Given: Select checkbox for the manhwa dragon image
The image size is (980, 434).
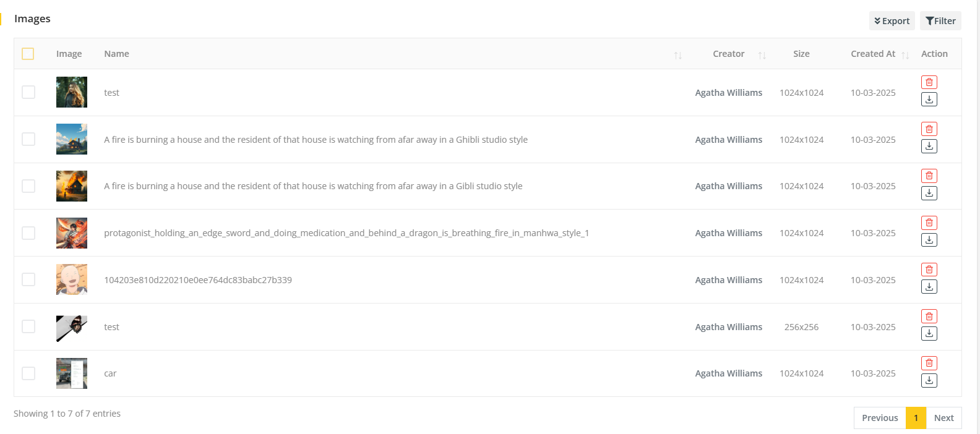Looking at the screenshot, I should click(x=28, y=233).
